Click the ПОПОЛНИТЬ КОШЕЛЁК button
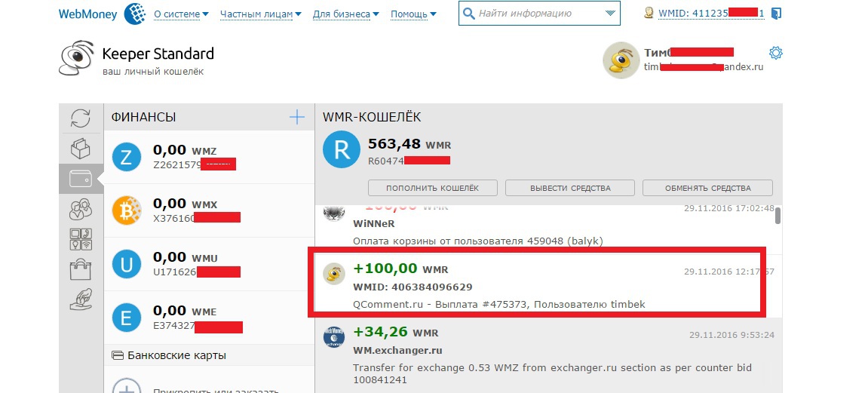Screen dimensions: 868x393 [x=433, y=188]
